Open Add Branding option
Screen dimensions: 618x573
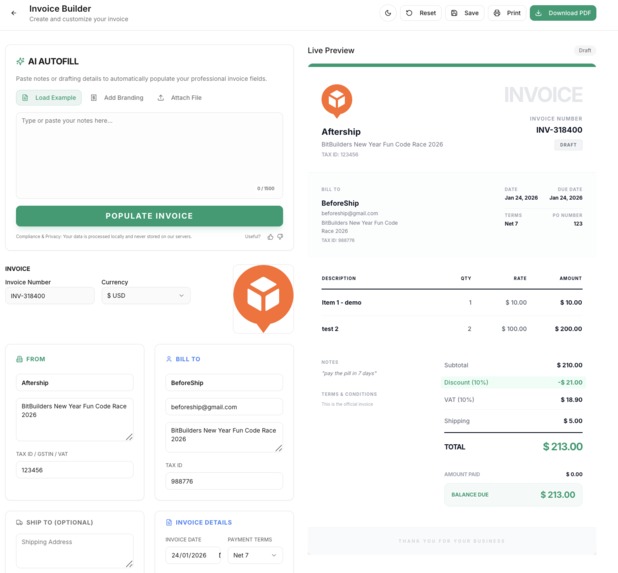coord(117,98)
